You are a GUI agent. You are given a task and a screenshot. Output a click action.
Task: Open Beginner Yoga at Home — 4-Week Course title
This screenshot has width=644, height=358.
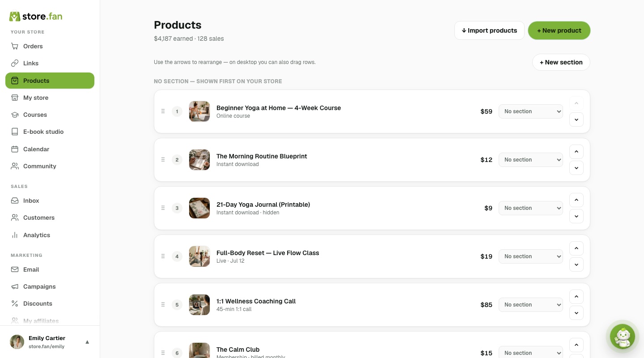point(279,108)
